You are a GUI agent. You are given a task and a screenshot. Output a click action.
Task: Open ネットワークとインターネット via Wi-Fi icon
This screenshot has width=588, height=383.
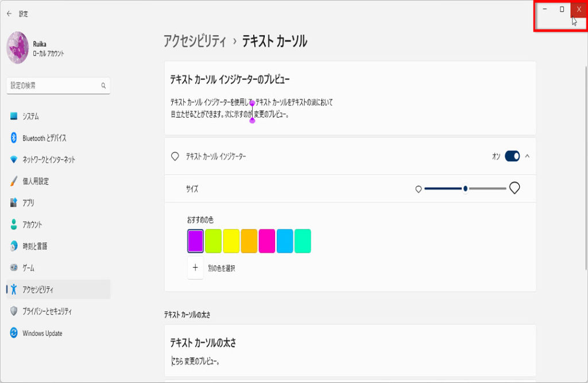click(x=14, y=160)
